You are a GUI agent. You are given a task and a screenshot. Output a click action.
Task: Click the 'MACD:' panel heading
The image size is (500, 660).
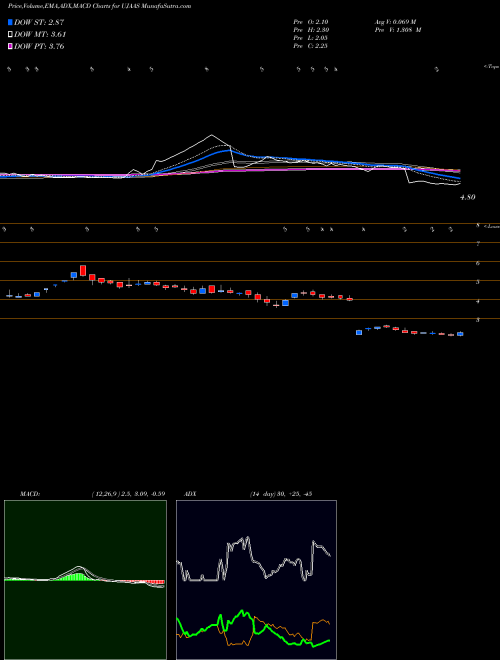point(30,494)
